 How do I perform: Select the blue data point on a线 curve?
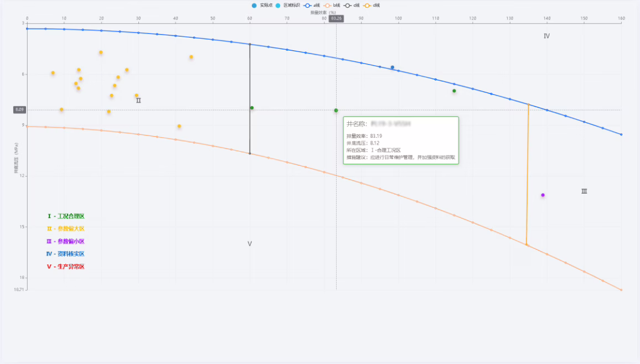[x=393, y=67]
